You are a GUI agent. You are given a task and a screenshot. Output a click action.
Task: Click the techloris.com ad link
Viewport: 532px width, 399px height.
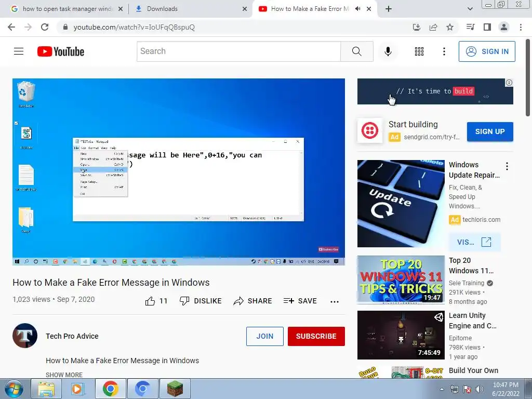[481, 220]
